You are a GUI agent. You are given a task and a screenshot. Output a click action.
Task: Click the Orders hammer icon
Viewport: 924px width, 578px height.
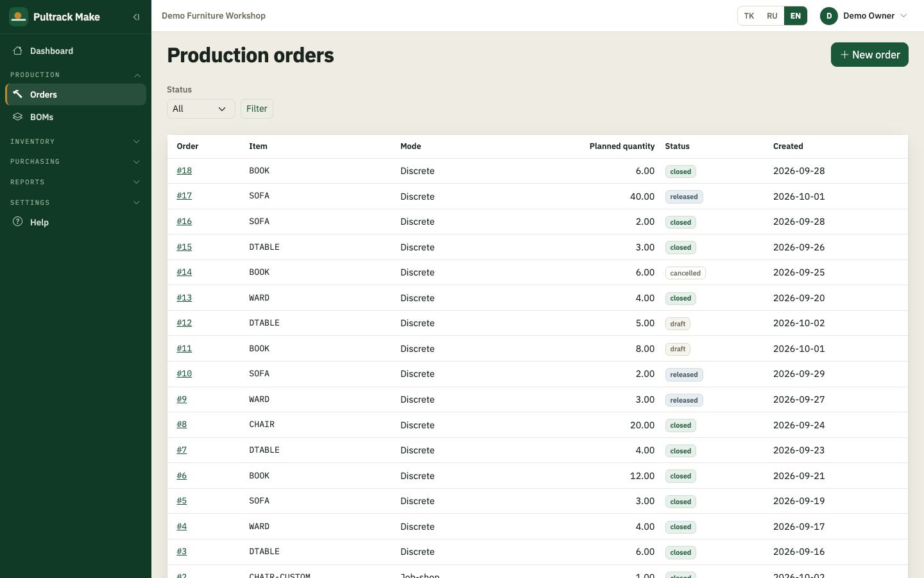18,94
